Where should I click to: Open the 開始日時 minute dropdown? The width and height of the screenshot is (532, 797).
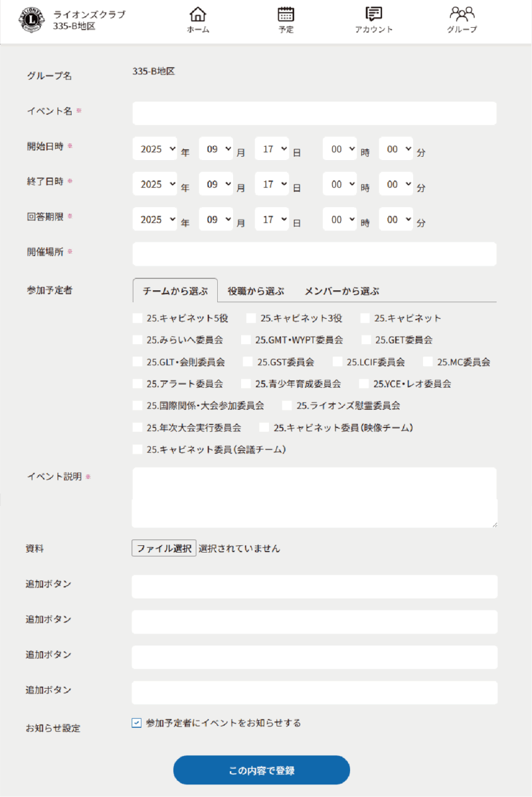pyautogui.click(x=396, y=149)
